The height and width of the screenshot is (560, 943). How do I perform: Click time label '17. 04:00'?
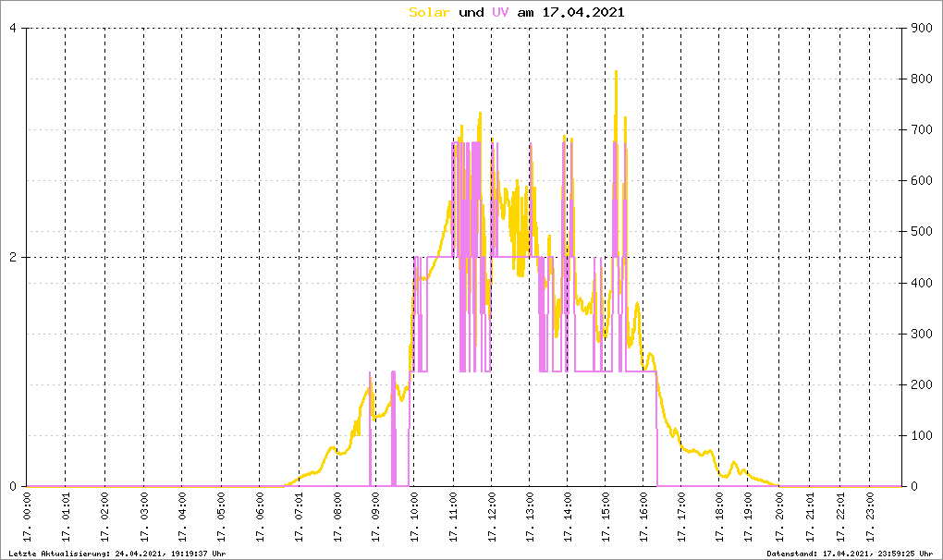click(x=182, y=517)
